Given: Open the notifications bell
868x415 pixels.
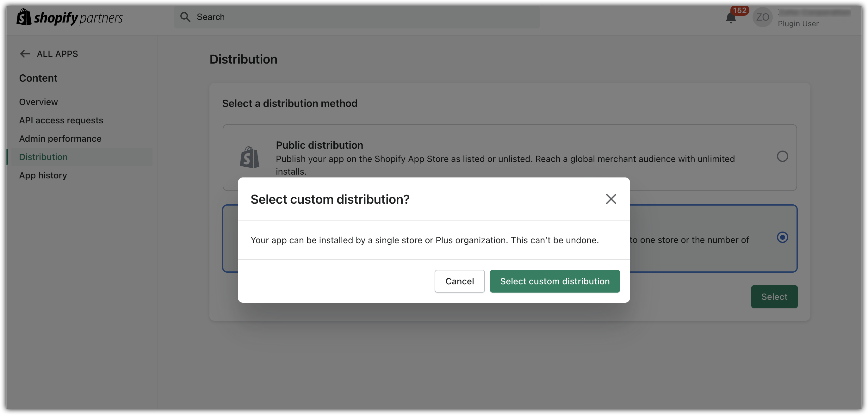Looking at the screenshot, I should [x=730, y=18].
